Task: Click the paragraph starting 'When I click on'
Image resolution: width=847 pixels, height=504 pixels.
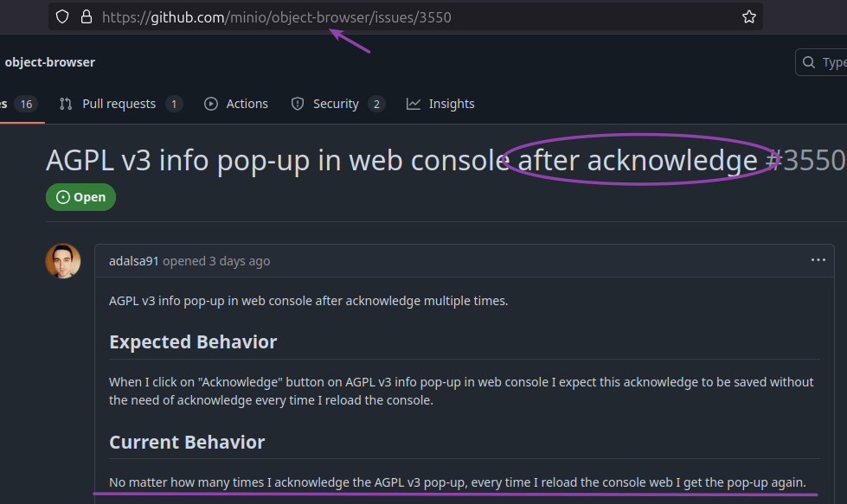Action: pyautogui.click(x=461, y=392)
